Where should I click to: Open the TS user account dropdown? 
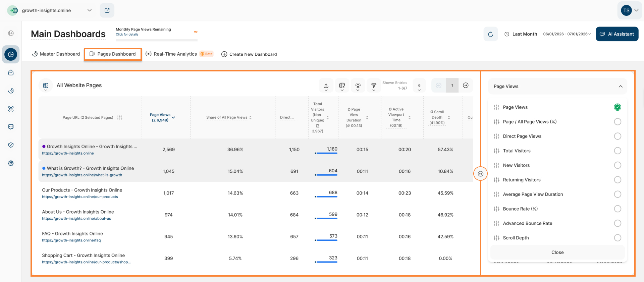coord(630,10)
